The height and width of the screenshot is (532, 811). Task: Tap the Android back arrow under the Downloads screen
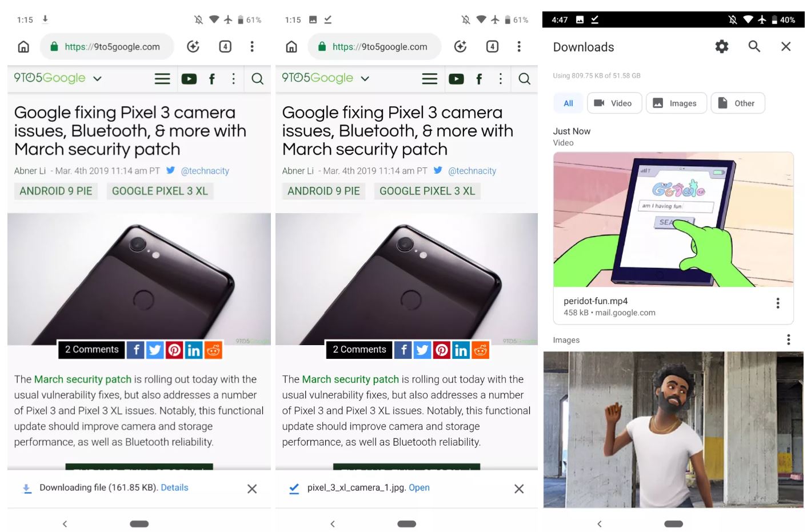click(600, 524)
